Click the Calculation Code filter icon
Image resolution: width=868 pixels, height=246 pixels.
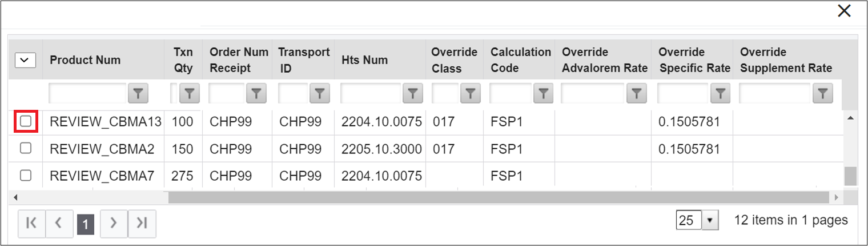pos(544,93)
